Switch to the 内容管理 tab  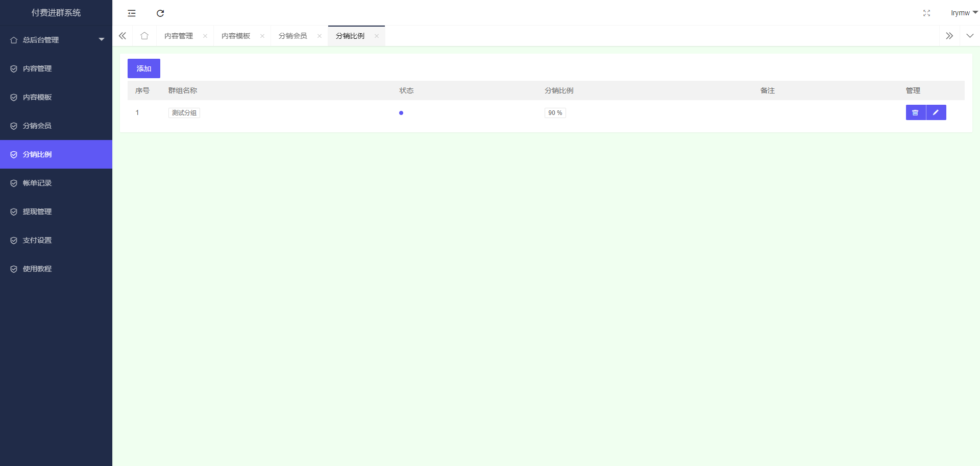tap(179, 36)
